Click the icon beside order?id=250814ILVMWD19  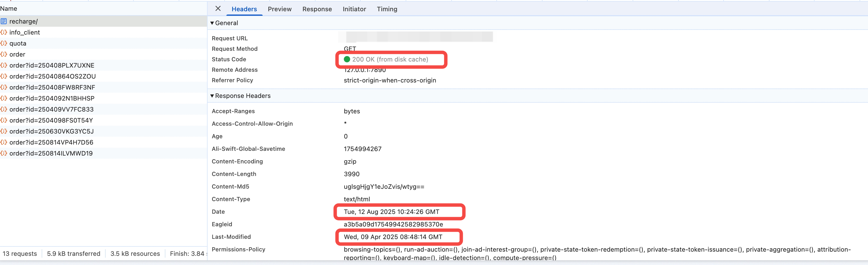coord(4,153)
